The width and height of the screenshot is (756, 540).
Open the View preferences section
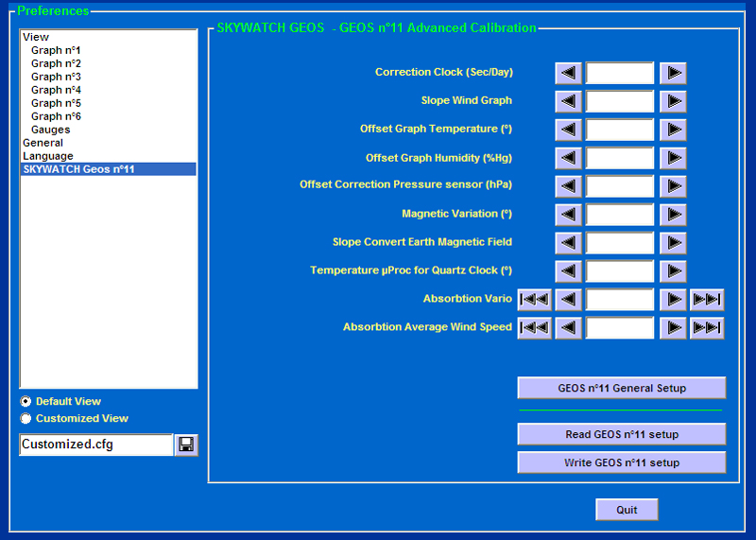[36, 37]
